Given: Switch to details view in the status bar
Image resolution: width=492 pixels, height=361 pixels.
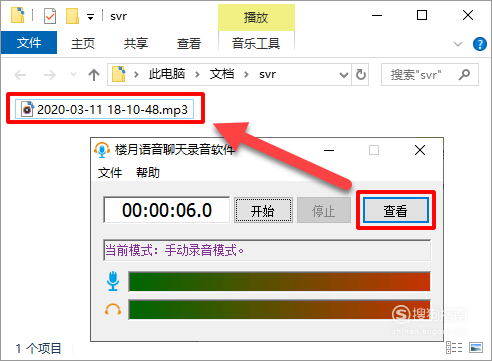Looking at the screenshot, I should click(454, 348).
